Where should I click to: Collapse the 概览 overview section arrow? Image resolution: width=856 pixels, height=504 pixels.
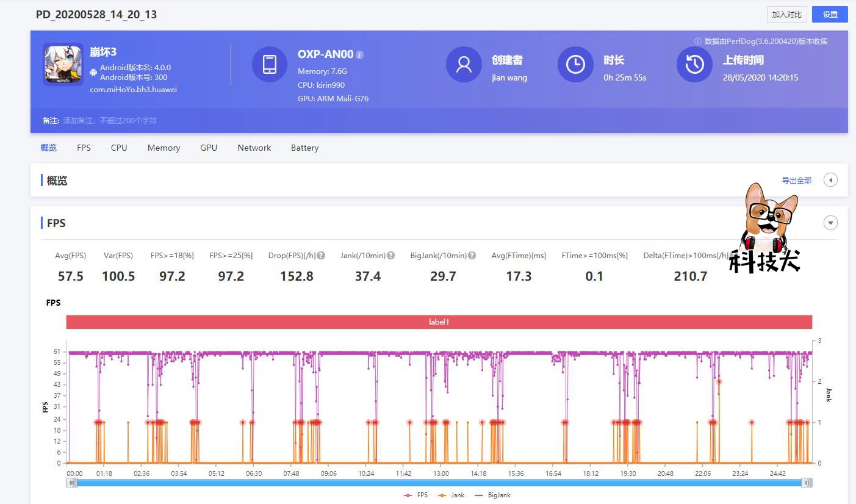[x=830, y=180]
